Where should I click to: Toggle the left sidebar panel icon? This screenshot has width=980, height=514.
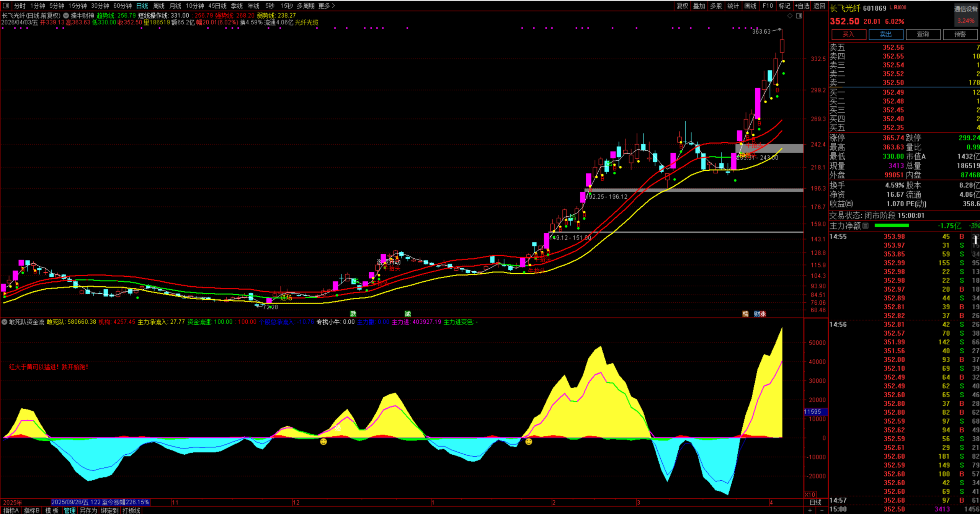point(5,6)
